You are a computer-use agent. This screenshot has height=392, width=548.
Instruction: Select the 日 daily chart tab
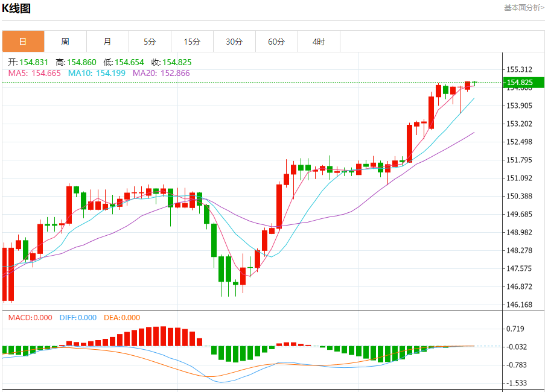point(23,42)
